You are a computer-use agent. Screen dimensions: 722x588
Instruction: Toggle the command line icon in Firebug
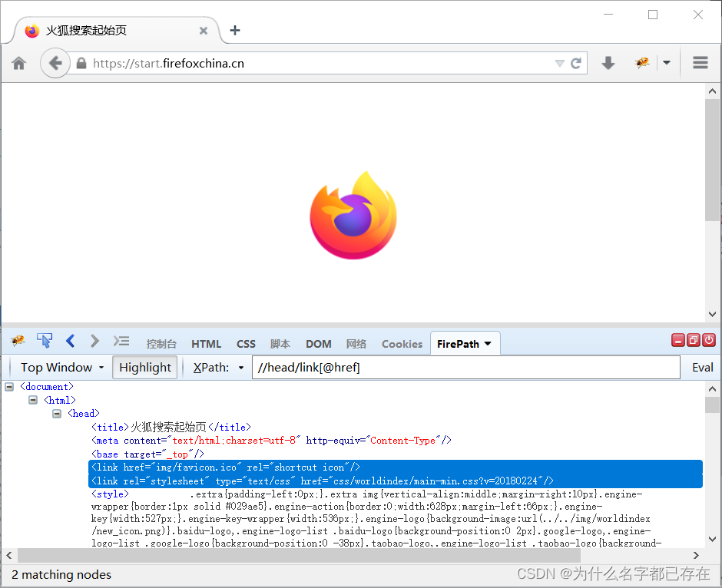click(121, 341)
